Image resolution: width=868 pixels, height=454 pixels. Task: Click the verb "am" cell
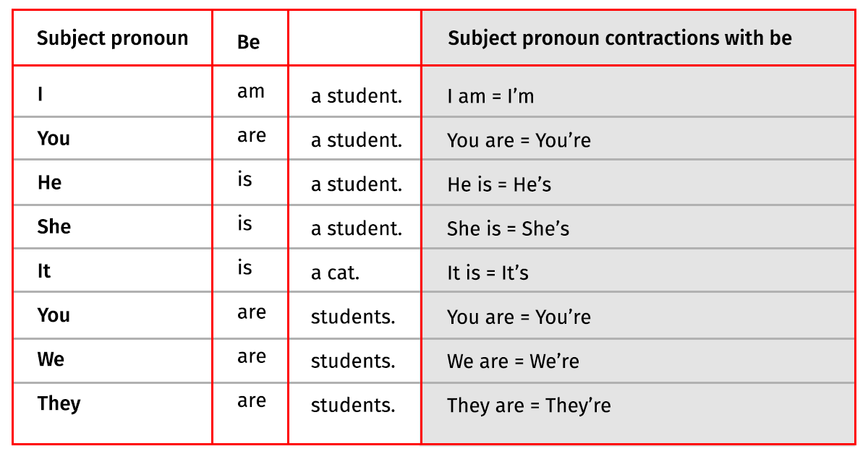[x=251, y=92]
